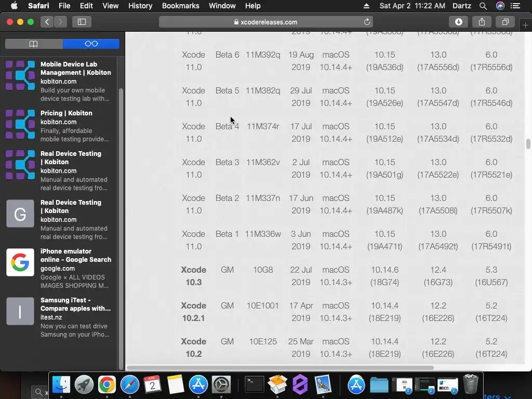Screen dimensions: 532x399
Task: Open Notification Center list icon
Action: 515,6
